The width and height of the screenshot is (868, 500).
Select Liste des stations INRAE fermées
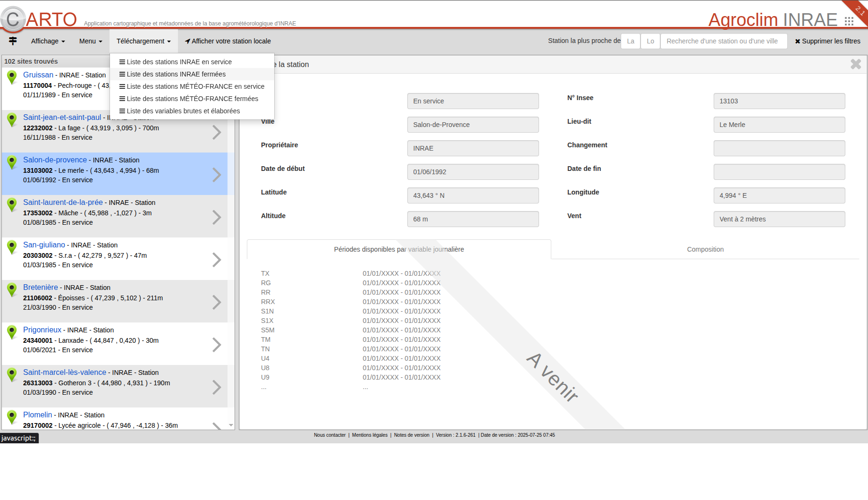click(176, 74)
